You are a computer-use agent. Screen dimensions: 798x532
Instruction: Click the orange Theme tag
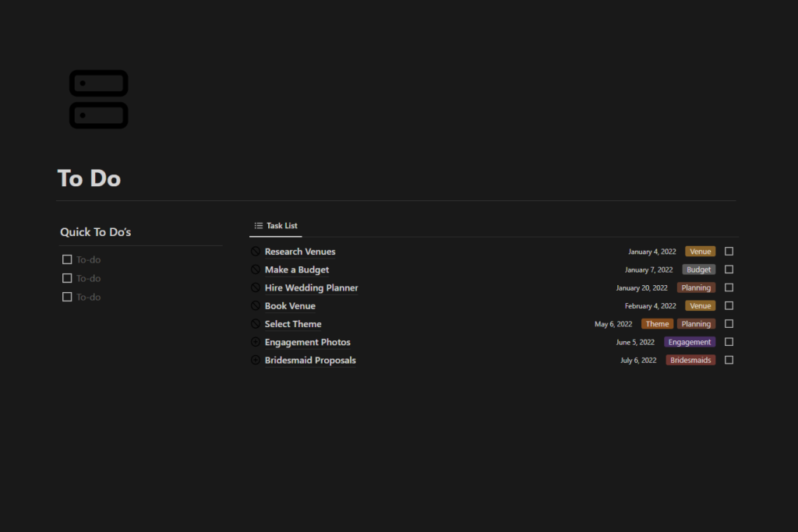(658, 324)
